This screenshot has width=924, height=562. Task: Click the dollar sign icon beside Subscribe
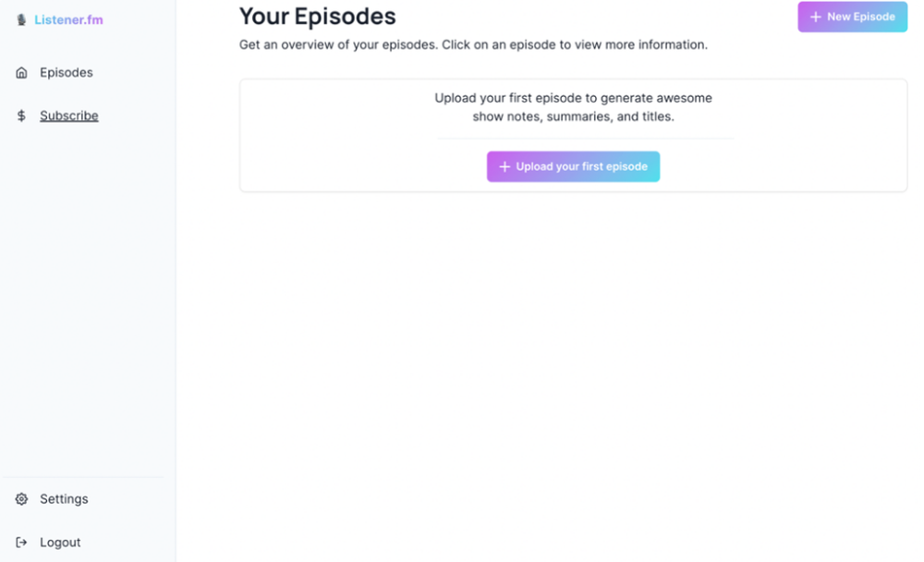pyautogui.click(x=21, y=116)
